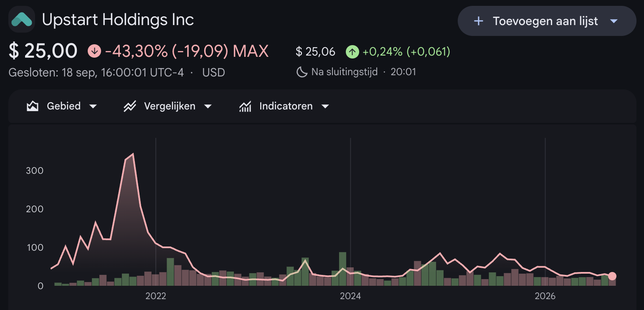This screenshot has width=644, height=310.
Task: Click the moon icon beside Na sluitingstijd
Action: pos(302,72)
